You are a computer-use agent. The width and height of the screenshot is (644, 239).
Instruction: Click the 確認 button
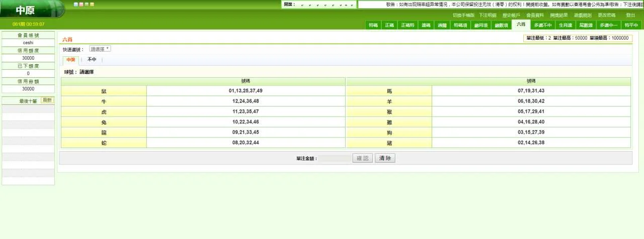pos(362,158)
